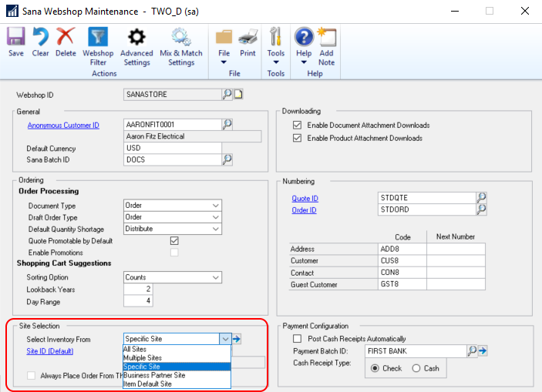This screenshot has height=392, width=542.
Task: Uncheck Quote Promotable by Default
Action: 174,241
